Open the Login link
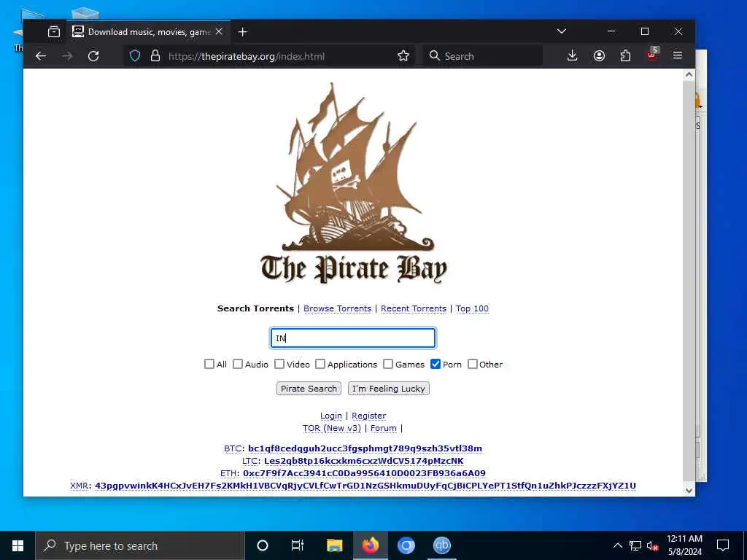The image size is (747, 560). [x=331, y=416]
